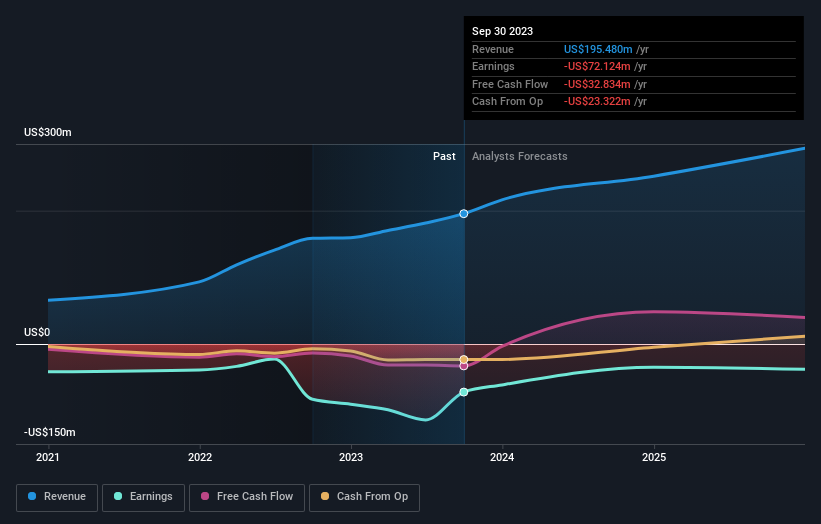Click the 2025 x-axis label
821x524 pixels.
[x=654, y=458]
